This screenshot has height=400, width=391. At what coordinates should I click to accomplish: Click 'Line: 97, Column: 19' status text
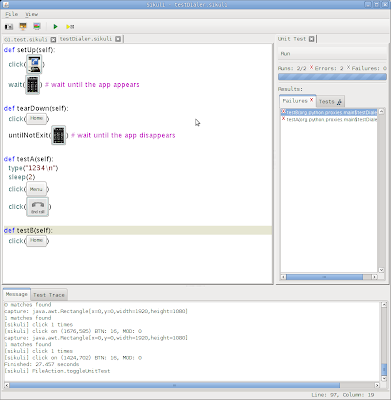343,395
